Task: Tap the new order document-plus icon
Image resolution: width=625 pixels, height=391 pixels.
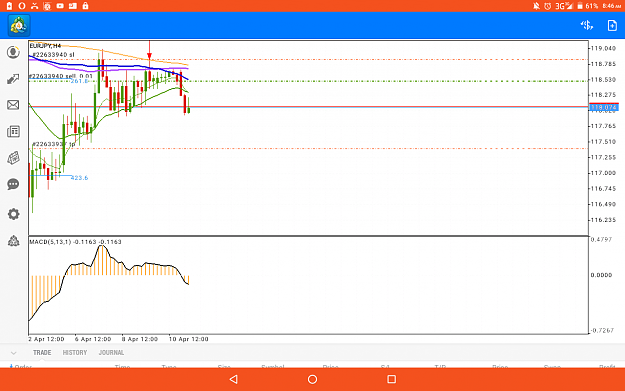Action: click(x=612, y=26)
